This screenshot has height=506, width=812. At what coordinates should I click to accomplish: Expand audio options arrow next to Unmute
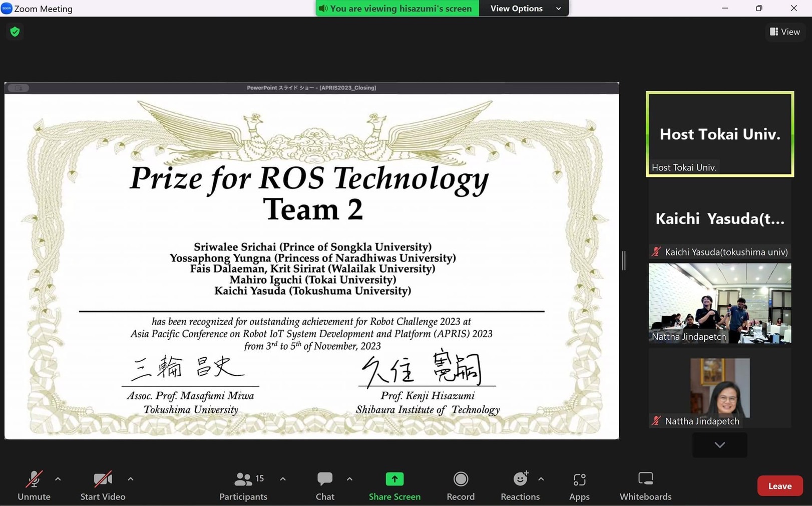[58, 479]
